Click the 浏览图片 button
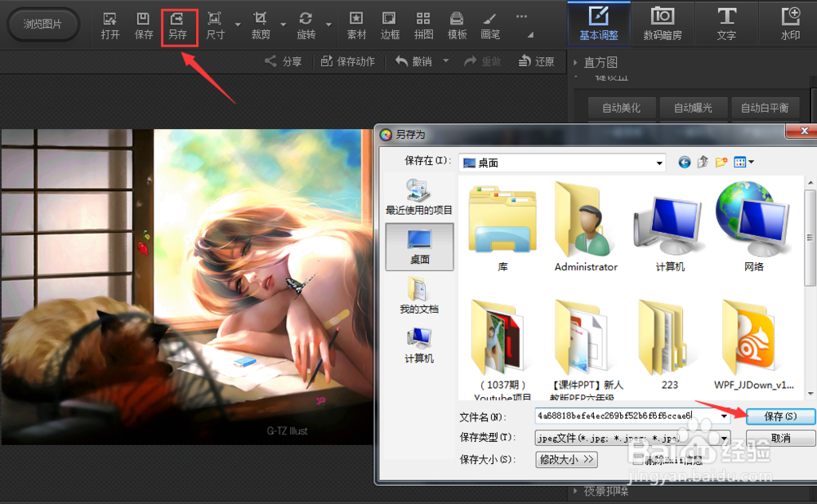This screenshot has height=504, width=817. pos(42,24)
